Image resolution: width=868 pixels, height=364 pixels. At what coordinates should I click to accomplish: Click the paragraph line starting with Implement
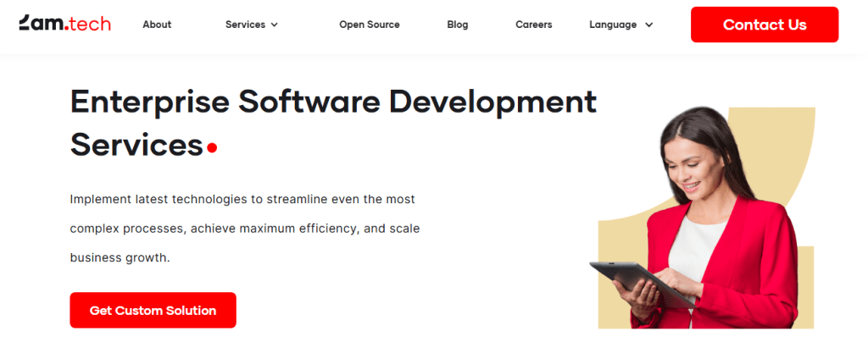pos(242,200)
